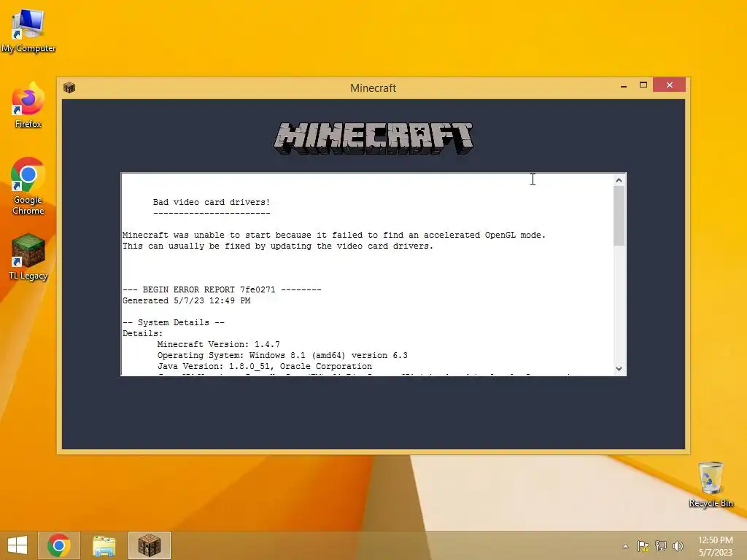Click the Minecraft window title bar icon
The image size is (747, 560).
[69, 87]
